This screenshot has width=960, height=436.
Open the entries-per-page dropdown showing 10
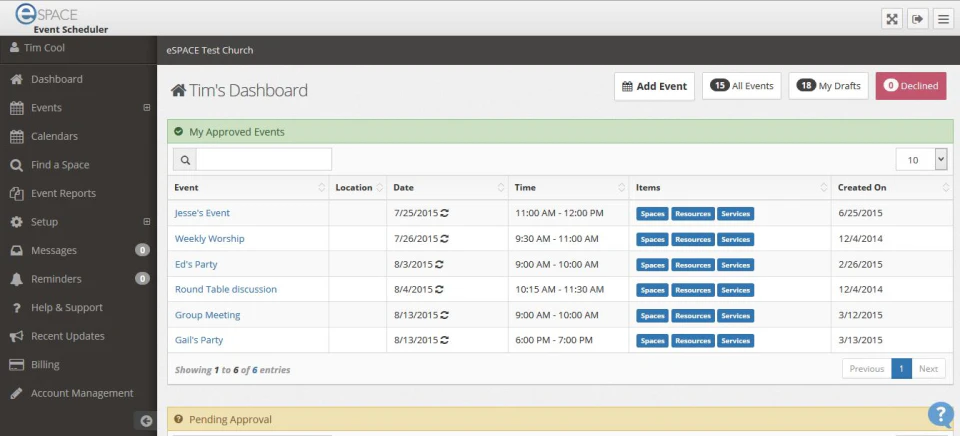tap(921, 160)
